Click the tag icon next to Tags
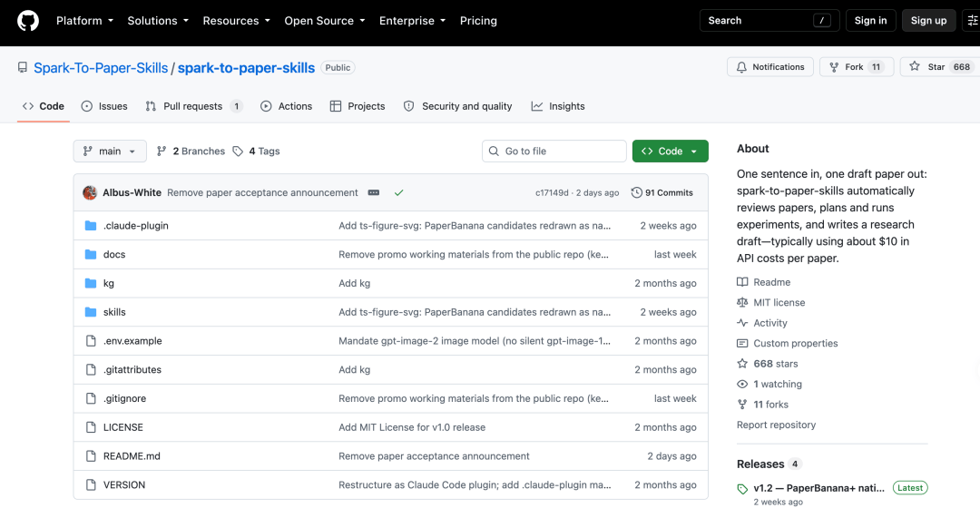Screen dimensions: 980x508 [238, 151]
